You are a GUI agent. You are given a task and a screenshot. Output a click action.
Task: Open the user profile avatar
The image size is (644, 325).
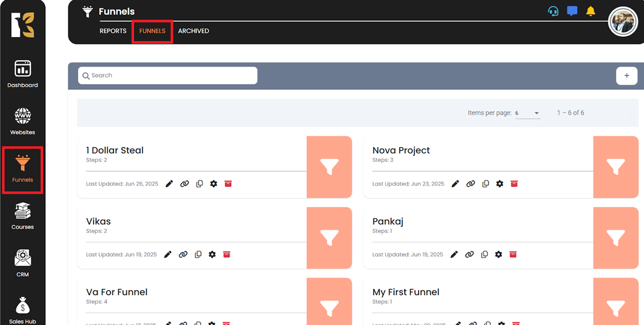coord(623,22)
